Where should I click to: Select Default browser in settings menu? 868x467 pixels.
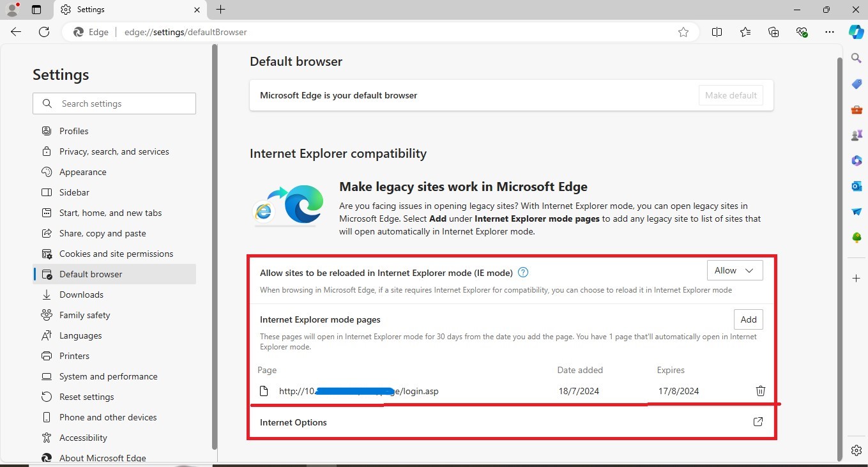pos(114,274)
